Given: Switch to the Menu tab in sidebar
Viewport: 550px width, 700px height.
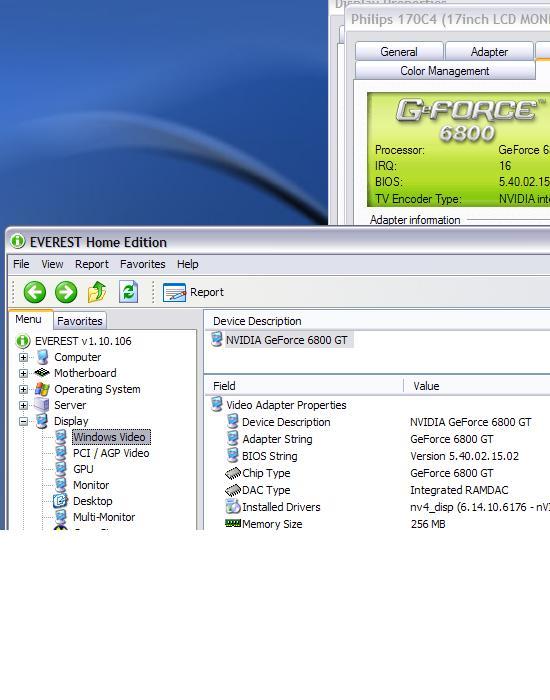Looking at the screenshot, I should [29, 319].
